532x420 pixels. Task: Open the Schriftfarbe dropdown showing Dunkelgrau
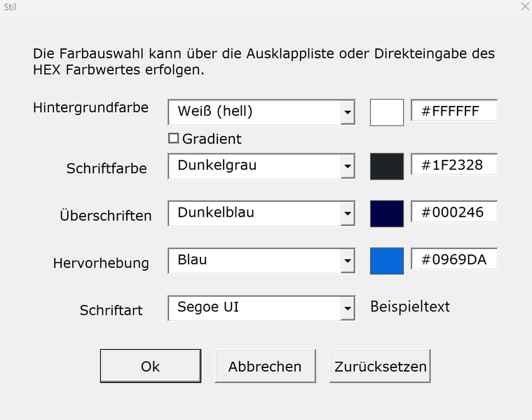coord(261,166)
